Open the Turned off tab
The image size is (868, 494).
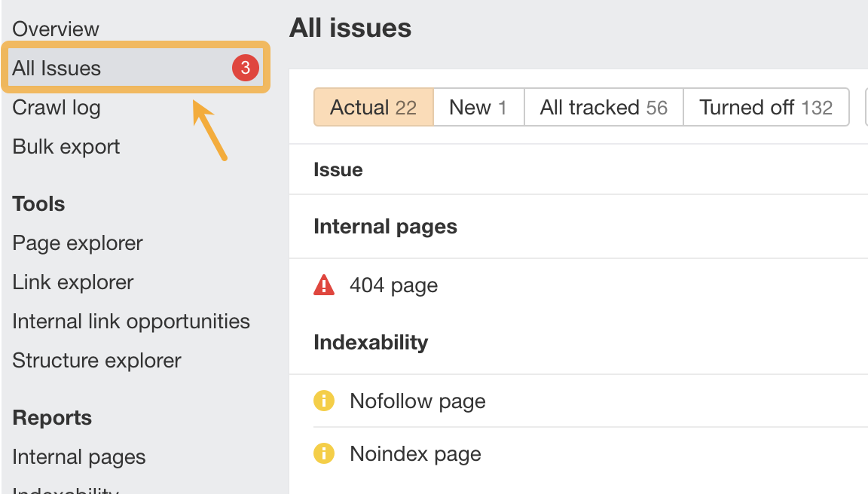pos(766,107)
